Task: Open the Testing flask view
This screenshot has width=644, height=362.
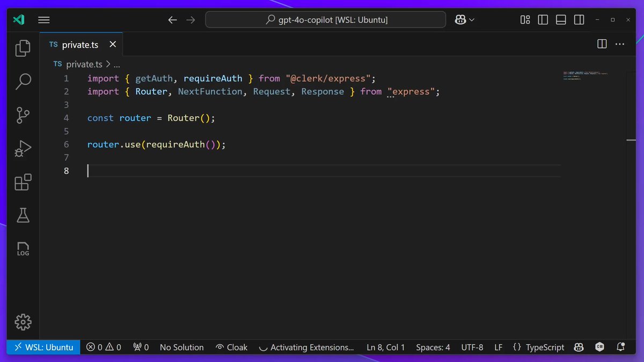Action: point(23,215)
